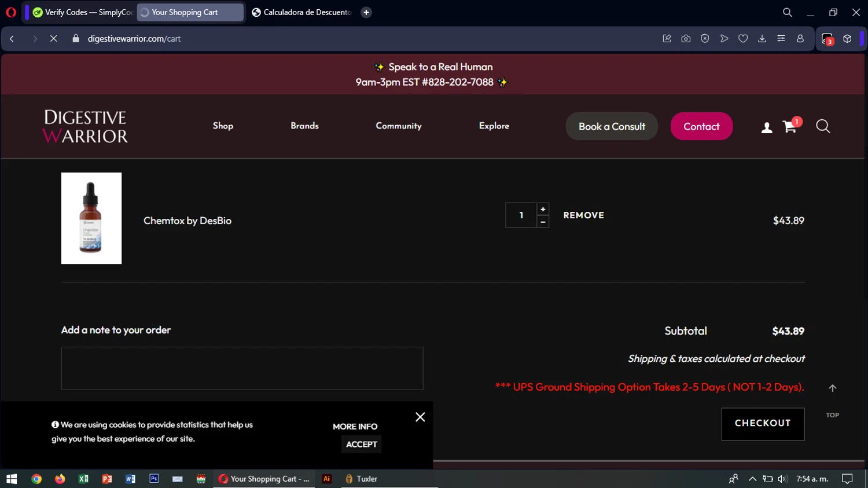Launch Chrome from the taskbar

tap(36, 479)
